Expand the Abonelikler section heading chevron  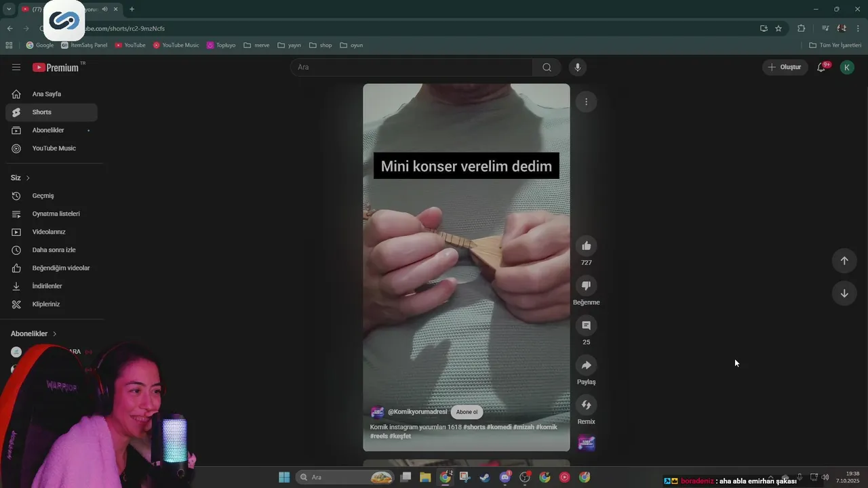55,333
